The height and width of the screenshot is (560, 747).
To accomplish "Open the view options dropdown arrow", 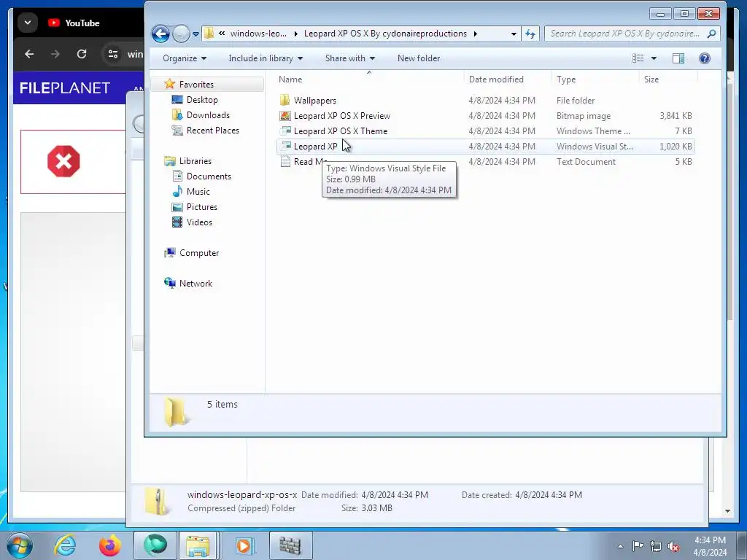I will pyautogui.click(x=654, y=58).
